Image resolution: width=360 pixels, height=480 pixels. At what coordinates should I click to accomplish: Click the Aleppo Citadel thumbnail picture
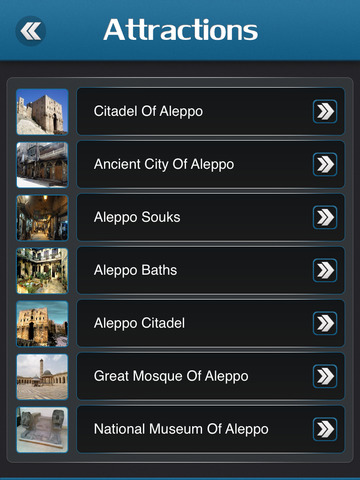[x=42, y=324]
